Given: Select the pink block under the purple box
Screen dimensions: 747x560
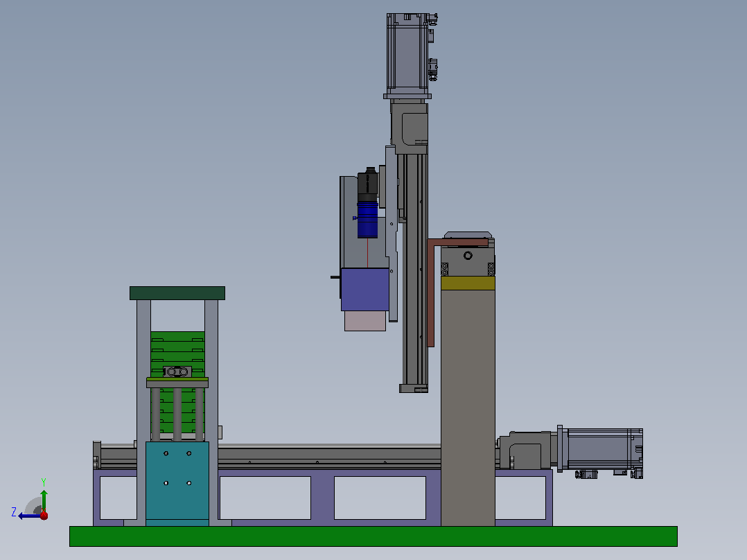Looking at the screenshot, I should coord(365,321).
